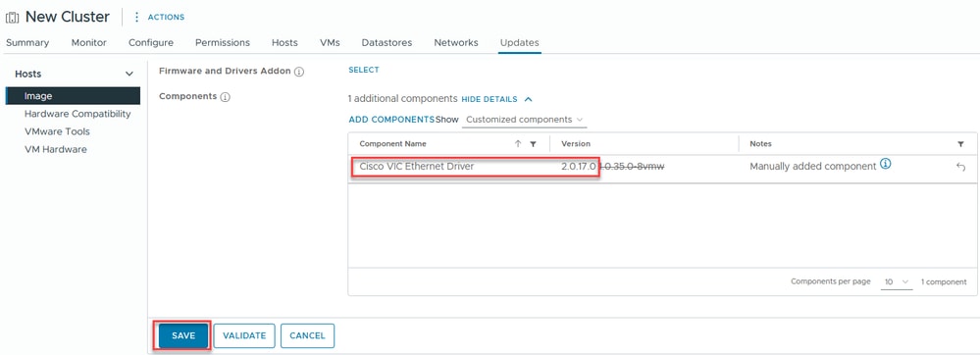
Task: Click the 1 additional components text
Action: tap(403, 99)
